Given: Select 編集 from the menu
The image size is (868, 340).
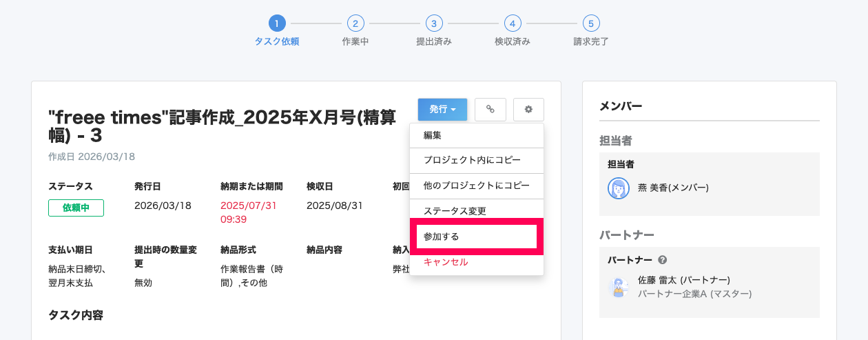Looking at the screenshot, I should point(477,135).
